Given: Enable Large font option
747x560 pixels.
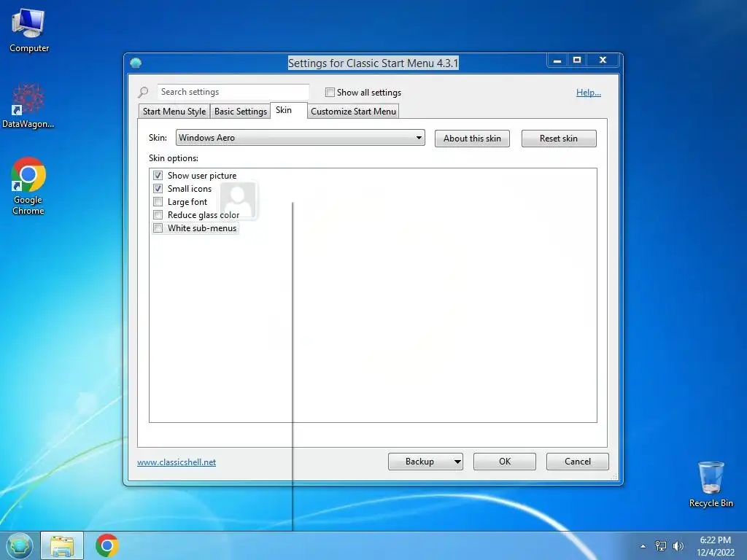Looking at the screenshot, I should coord(158,202).
